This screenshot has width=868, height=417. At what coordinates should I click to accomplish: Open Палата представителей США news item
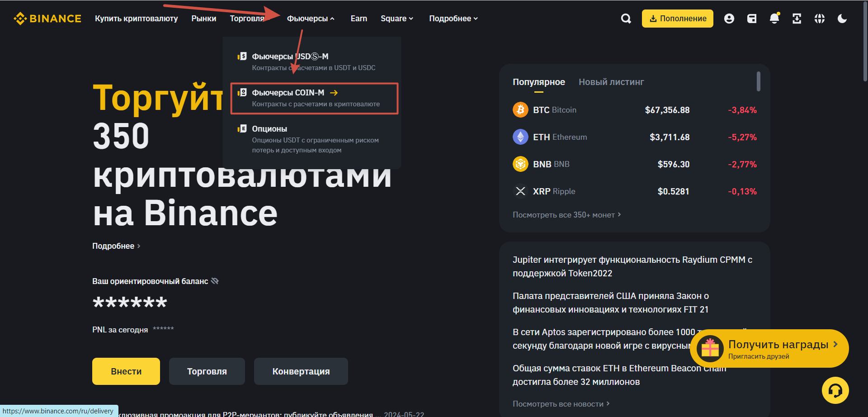point(611,303)
